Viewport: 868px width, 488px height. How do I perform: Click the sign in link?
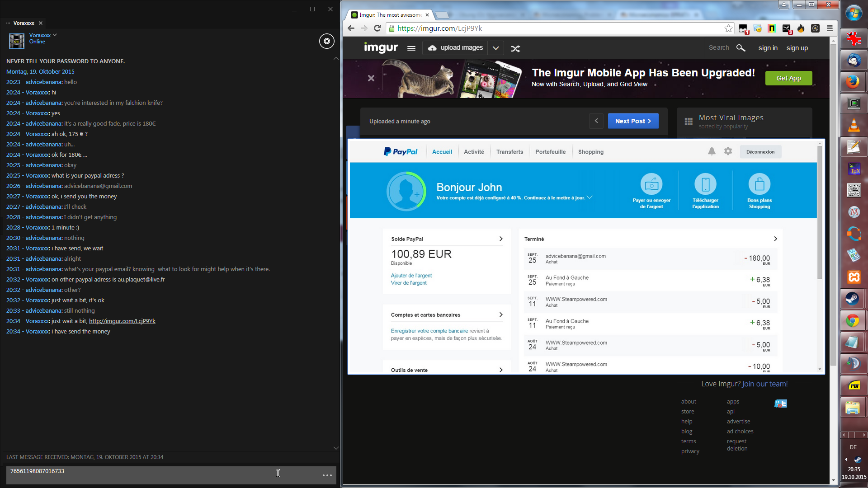pyautogui.click(x=768, y=48)
